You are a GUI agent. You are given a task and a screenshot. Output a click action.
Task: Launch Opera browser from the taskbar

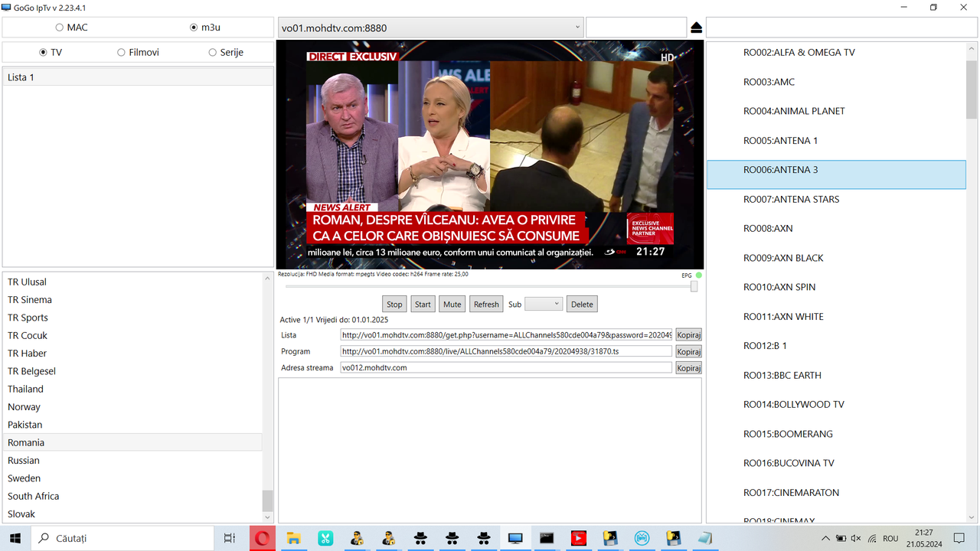click(262, 538)
